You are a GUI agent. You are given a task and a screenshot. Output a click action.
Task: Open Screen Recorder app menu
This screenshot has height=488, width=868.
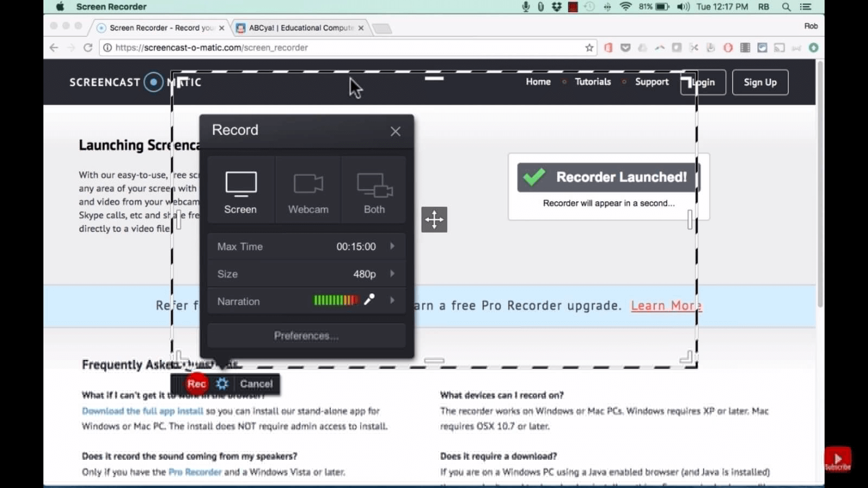coord(111,7)
